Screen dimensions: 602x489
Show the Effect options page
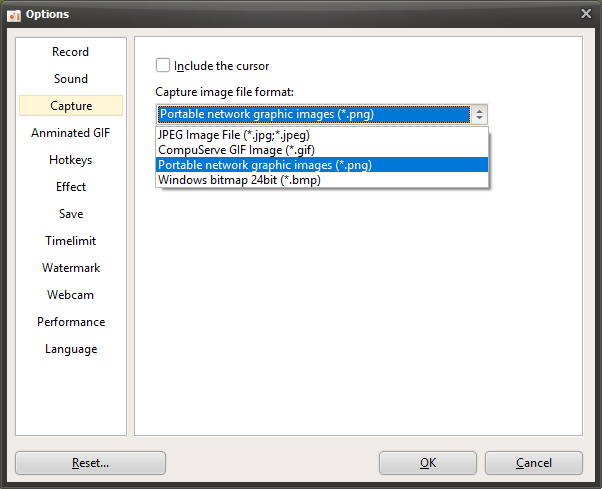click(71, 187)
